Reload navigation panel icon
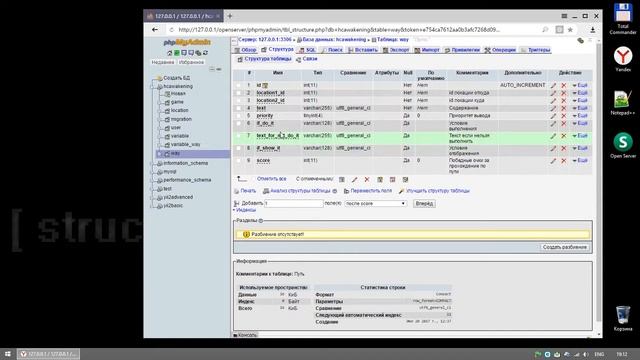640x360 pixels. click(206, 53)
